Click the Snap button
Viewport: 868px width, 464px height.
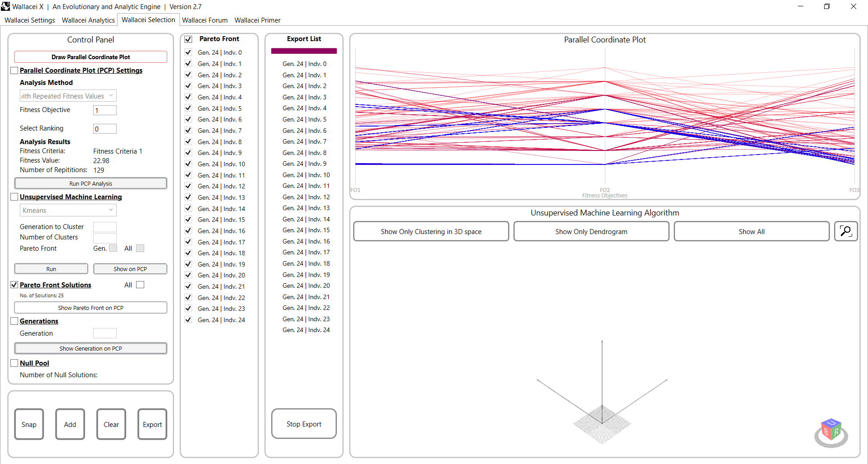coord(28,424)
